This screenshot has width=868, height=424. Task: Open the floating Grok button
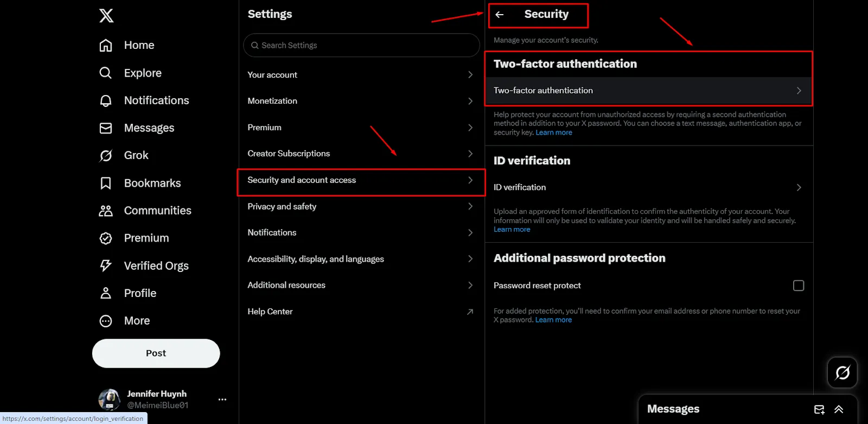coord(842,372)
